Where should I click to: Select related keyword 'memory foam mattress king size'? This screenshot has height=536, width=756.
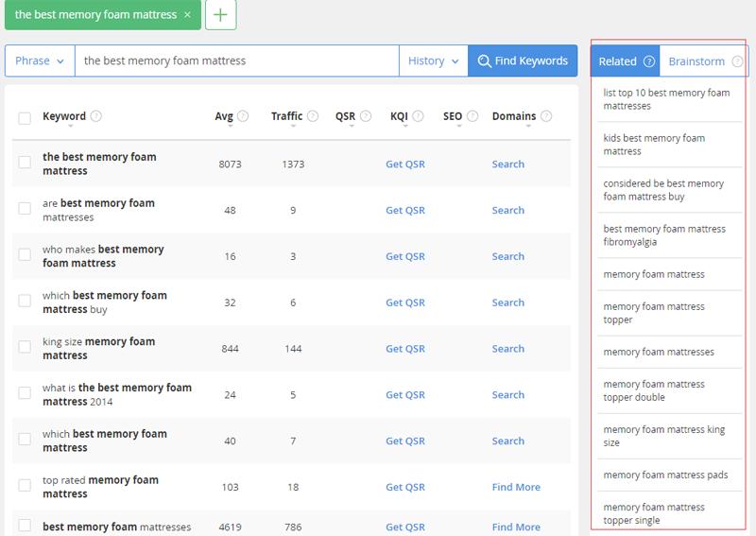coord(664,436)
